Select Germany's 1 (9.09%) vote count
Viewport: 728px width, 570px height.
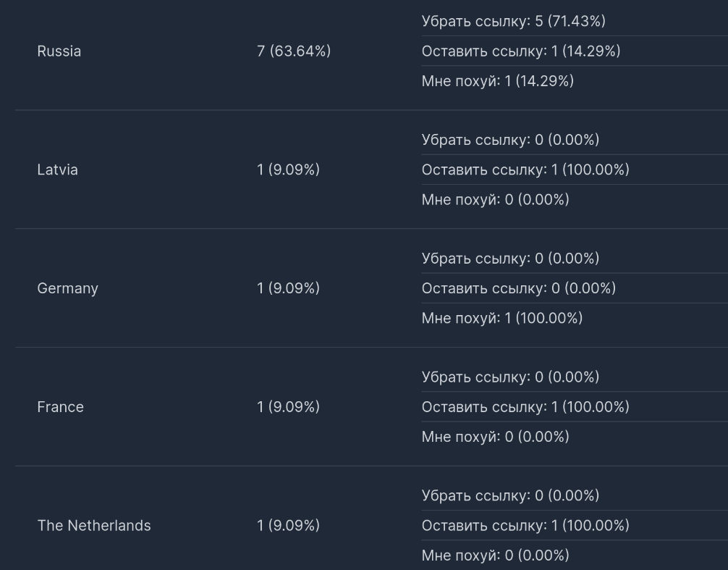click(288, 288)
